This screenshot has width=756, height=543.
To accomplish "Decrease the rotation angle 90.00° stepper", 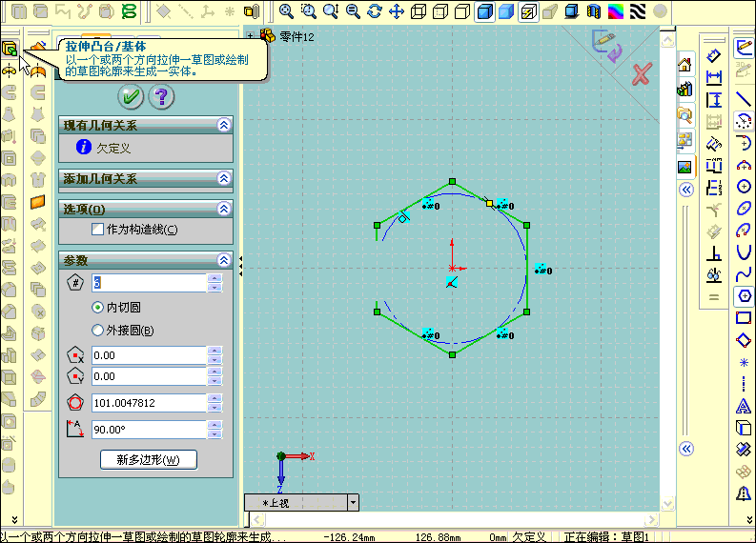I will pyautogui.click(x=215, y=434).
